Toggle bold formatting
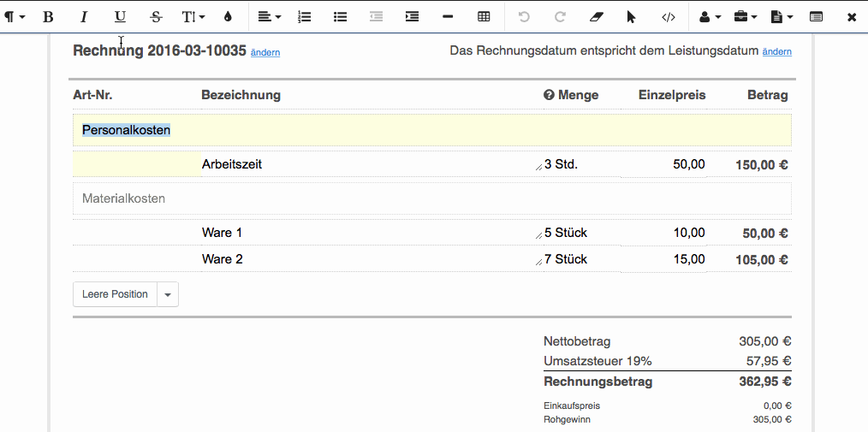Image resolution: width=868 pixels, height=432 pixels. [48, 17]
